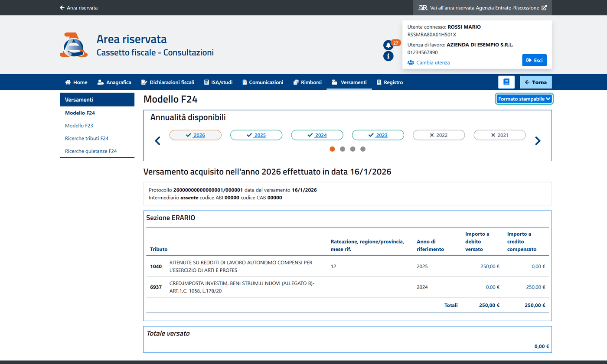Click the external-link icon beside Agenzia Entrate-Riscossione

coord(544,8)
